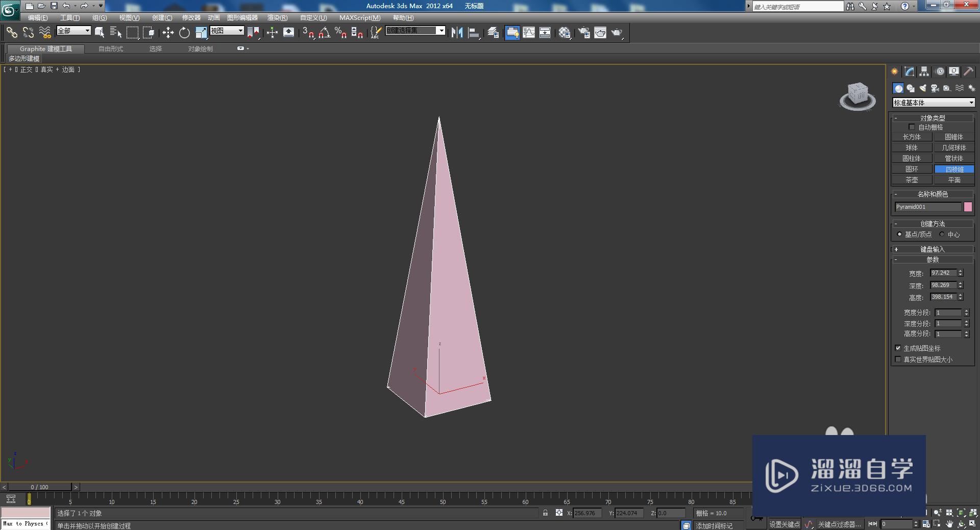Toggle Absolute/Offset transform type-in mode icon
980x530 pixels.
point(559,513)
